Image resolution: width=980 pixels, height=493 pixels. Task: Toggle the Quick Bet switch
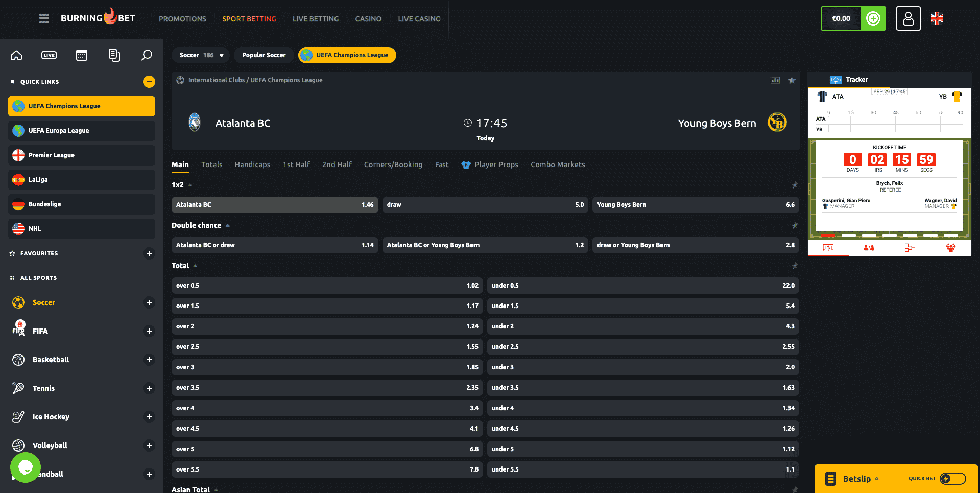pyautogui.click(x=952, y=479)
